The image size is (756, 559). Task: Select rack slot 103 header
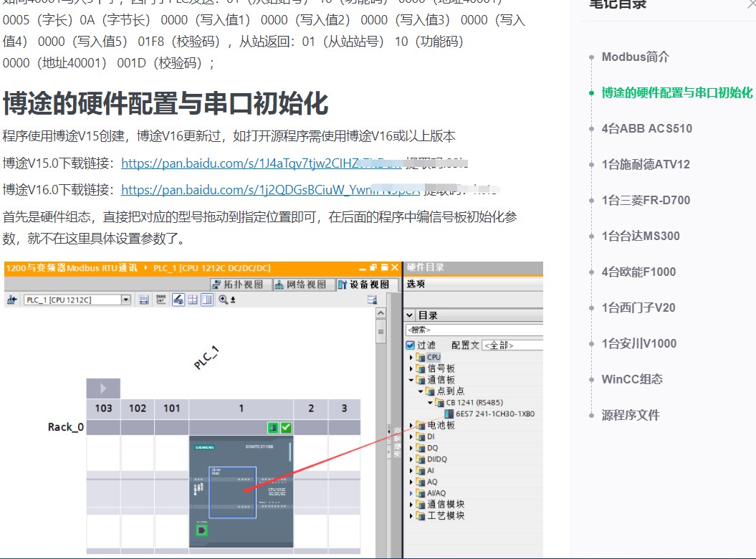103,408
